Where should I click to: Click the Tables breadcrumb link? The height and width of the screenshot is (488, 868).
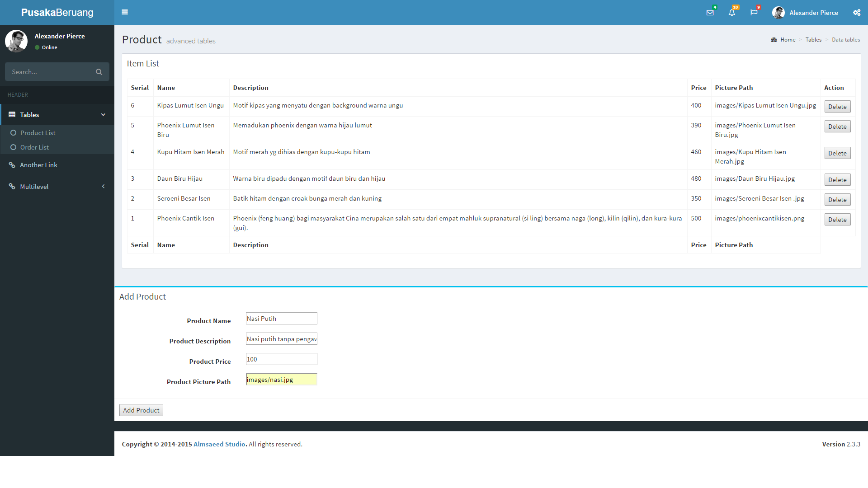click(813, 40)
